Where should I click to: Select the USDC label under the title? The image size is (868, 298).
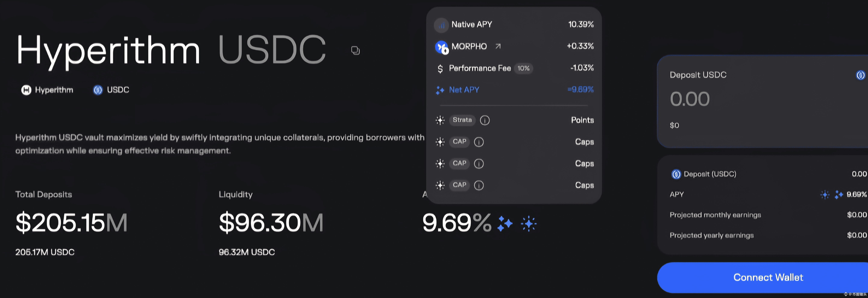118,90
